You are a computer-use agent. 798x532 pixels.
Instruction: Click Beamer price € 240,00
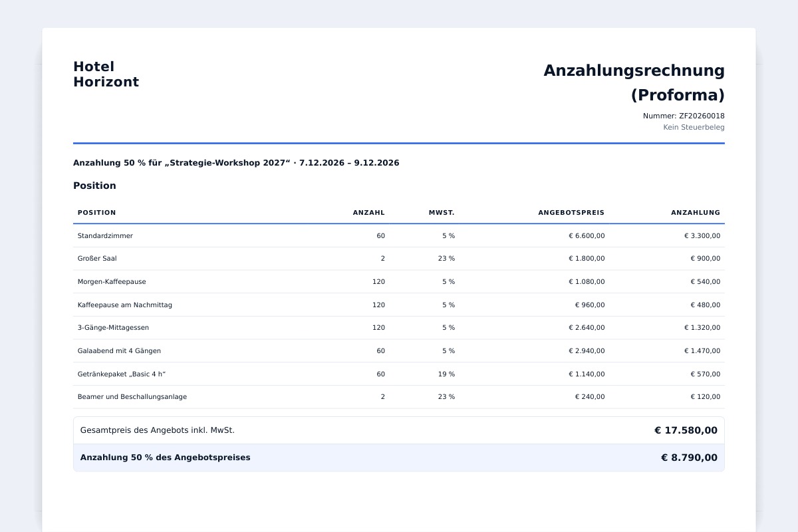pyautogui.click(x=590, y=397)
